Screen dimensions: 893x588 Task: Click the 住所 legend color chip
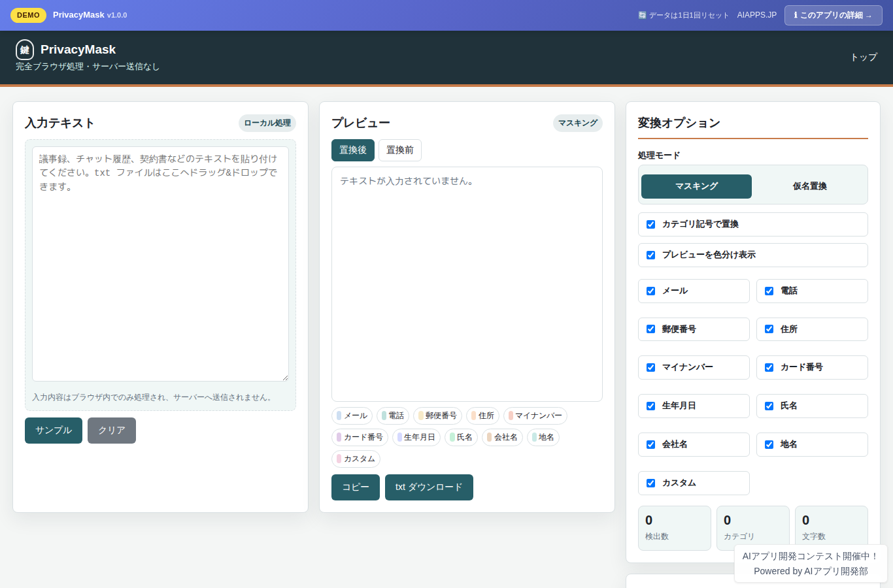482,416
